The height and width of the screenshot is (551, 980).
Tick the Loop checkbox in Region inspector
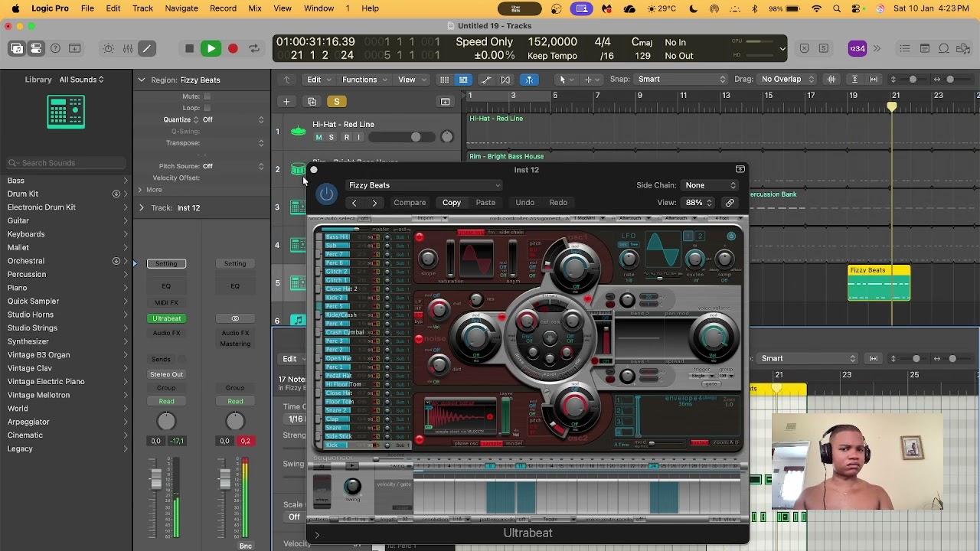click(x=207, y=108)
